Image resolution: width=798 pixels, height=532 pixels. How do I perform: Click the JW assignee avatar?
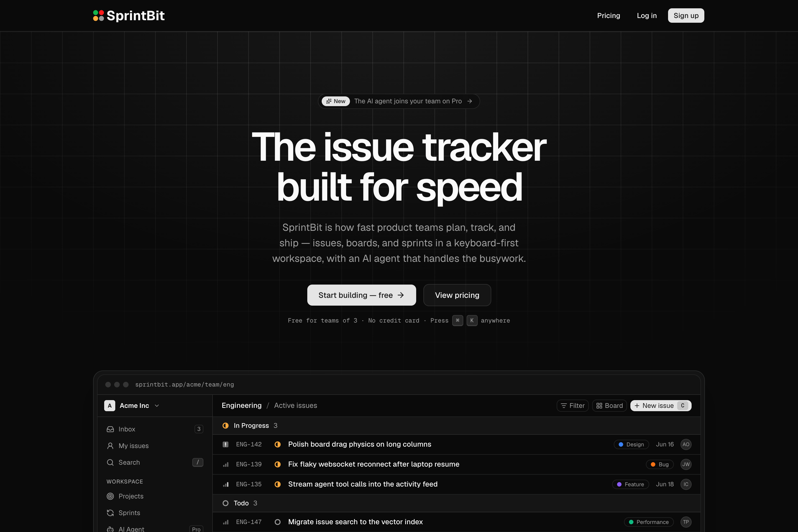point(686,464)
